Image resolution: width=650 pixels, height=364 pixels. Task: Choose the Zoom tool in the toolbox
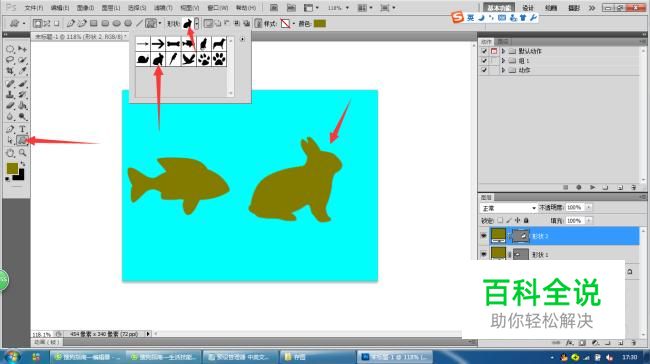click(x=22, y=153)
